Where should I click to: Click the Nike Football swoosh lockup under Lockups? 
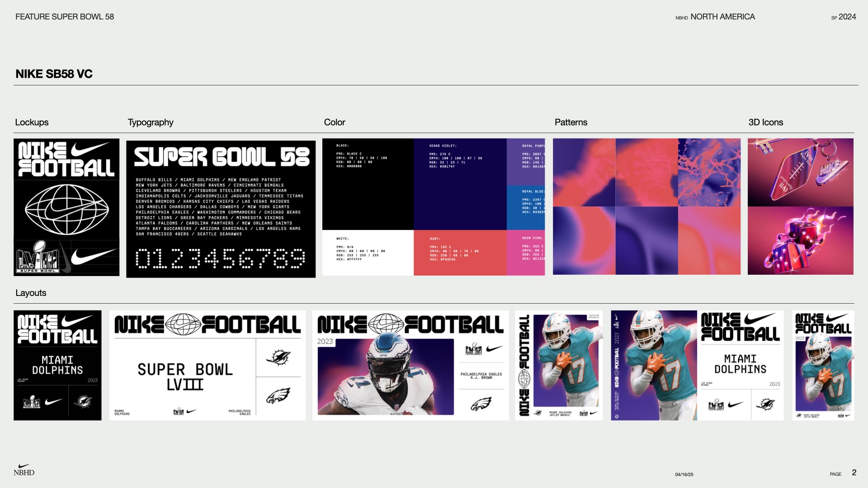pyautogui.click(x=66, y=159)
